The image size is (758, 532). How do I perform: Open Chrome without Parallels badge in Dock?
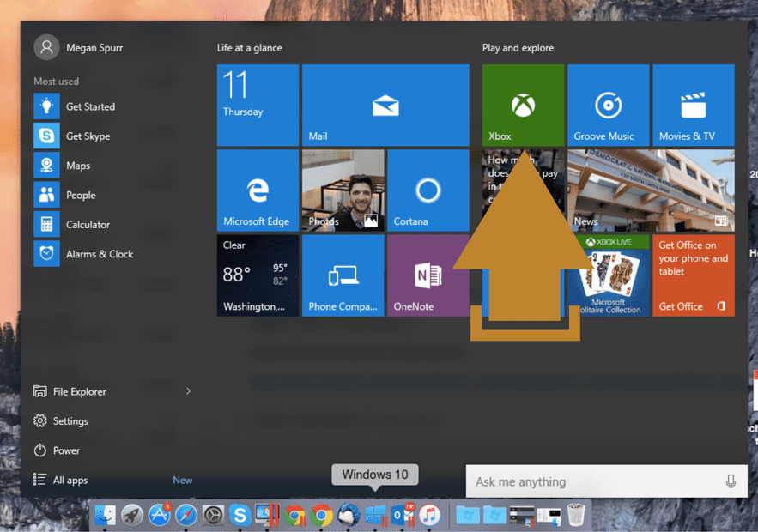pyautogui.click(x=321, y=515)
